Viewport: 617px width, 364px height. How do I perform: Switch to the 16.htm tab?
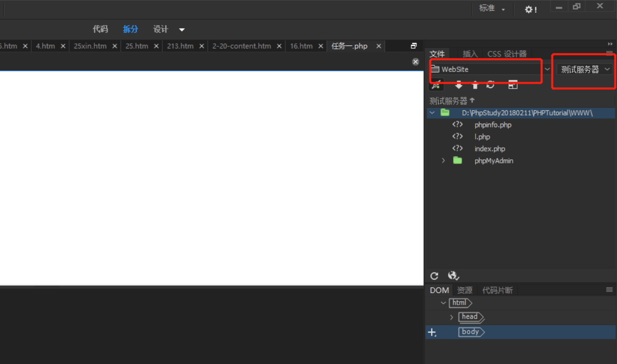click(301, 46)
